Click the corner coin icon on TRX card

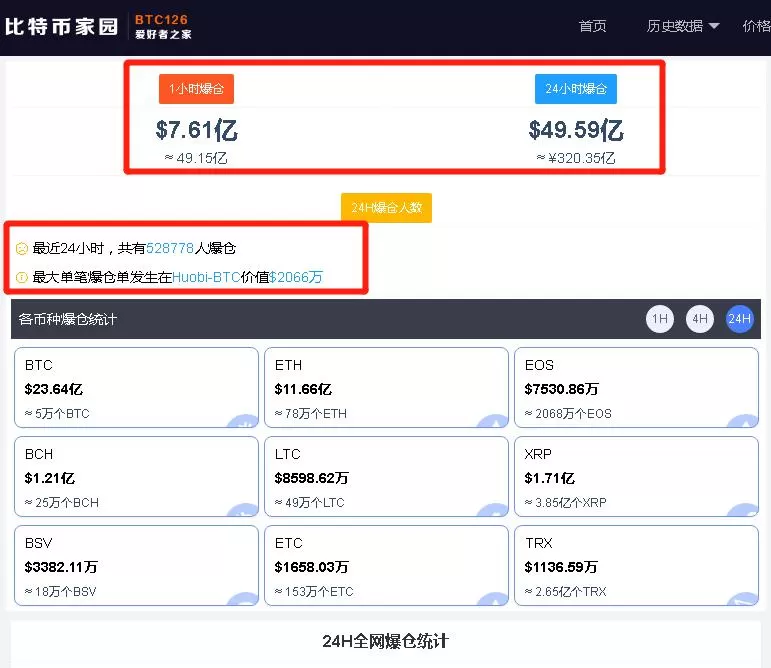click(743, 599)
